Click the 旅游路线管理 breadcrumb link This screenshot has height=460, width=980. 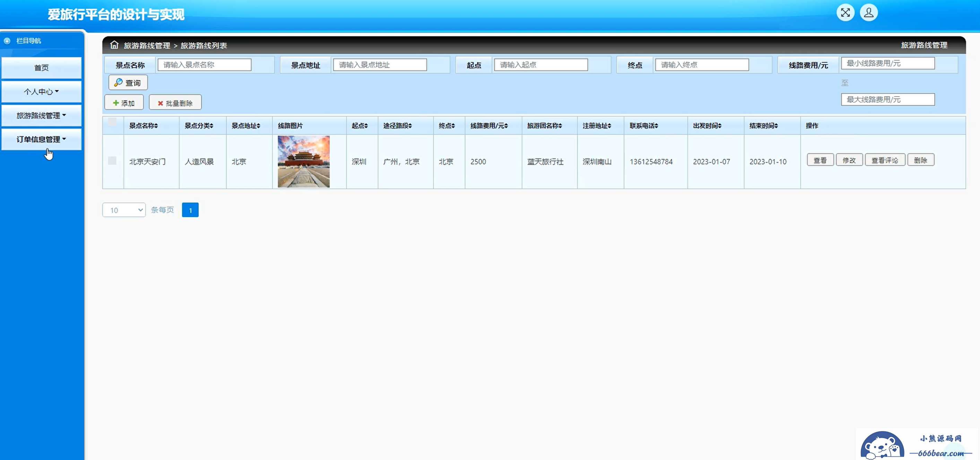point(147,45)
